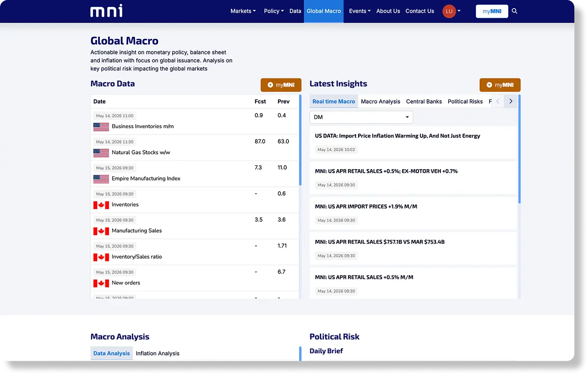Expand the Events dropdown menu
Screen dimensions: 588x375
pyautogui.click(x=359, y=11)
